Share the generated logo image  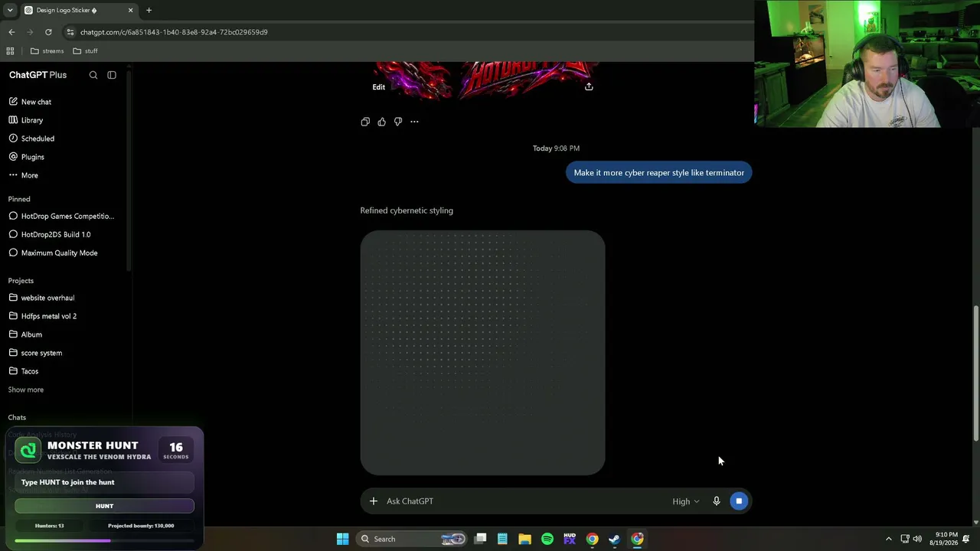tap(589, 86)
